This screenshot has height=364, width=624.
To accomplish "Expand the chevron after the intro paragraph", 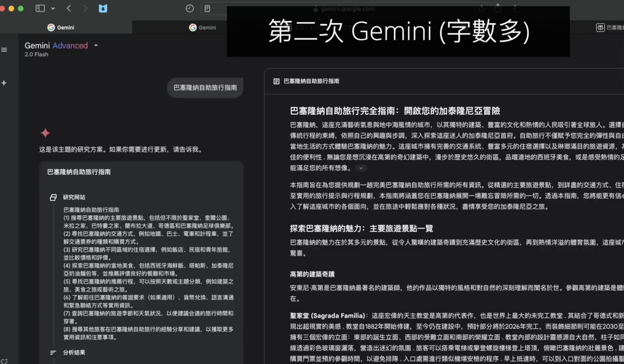I will point(361,168).
